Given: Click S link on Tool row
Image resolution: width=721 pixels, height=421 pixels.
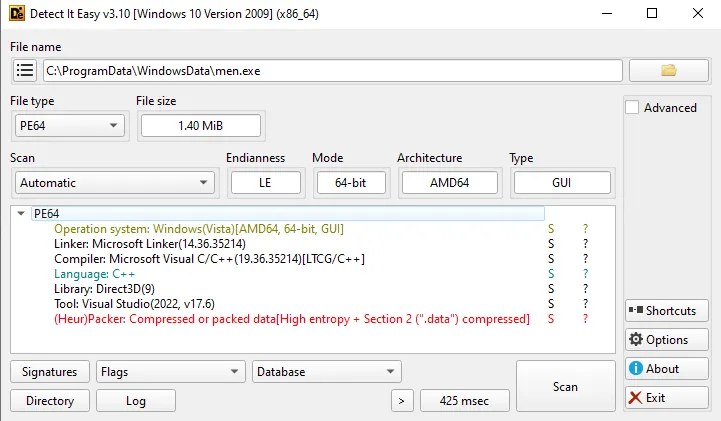Looking at the screenshot, I should click(x=551, y=304).
